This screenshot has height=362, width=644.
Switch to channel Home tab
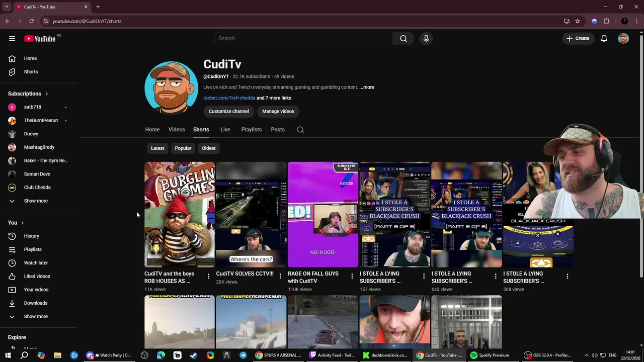152,130
